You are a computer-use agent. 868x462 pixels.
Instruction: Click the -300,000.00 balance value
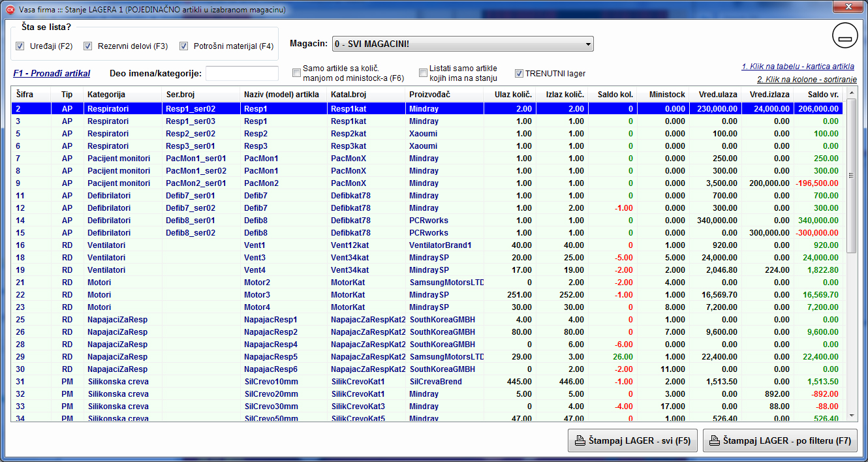[x=817, y=233]
